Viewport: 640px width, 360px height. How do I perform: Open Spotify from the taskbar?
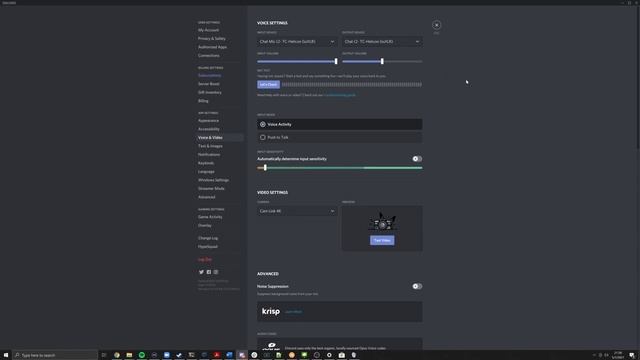coord(142,355)
